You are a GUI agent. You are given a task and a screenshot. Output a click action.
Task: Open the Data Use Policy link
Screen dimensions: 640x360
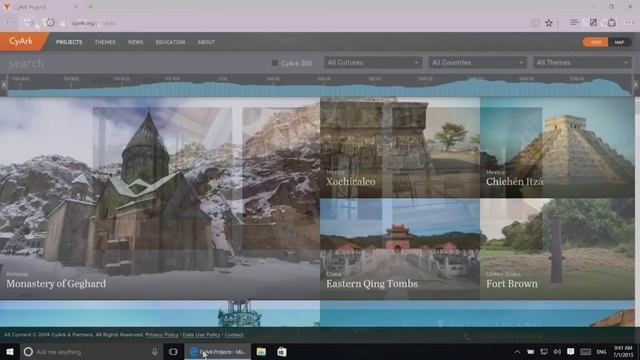coord(201,335)
